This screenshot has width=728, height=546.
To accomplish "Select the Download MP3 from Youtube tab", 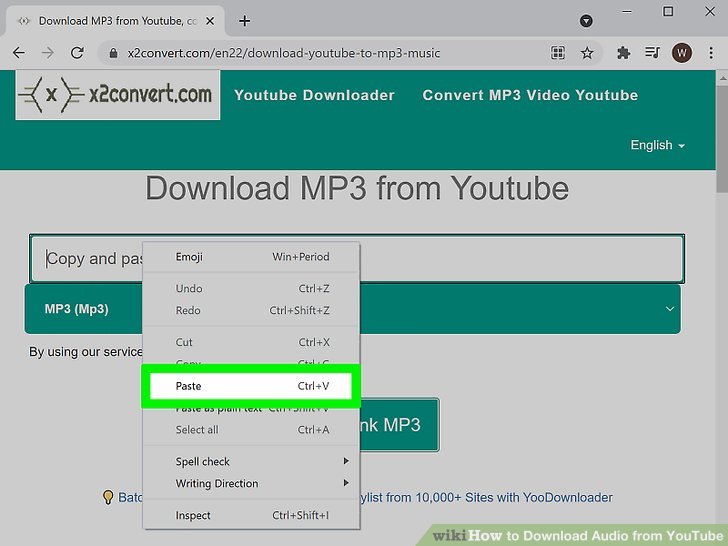I will pos(115,21).
